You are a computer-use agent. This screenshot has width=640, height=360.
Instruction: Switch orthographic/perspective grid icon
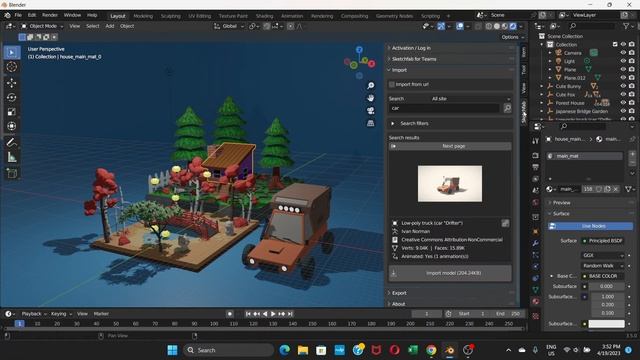coord(371,123)
